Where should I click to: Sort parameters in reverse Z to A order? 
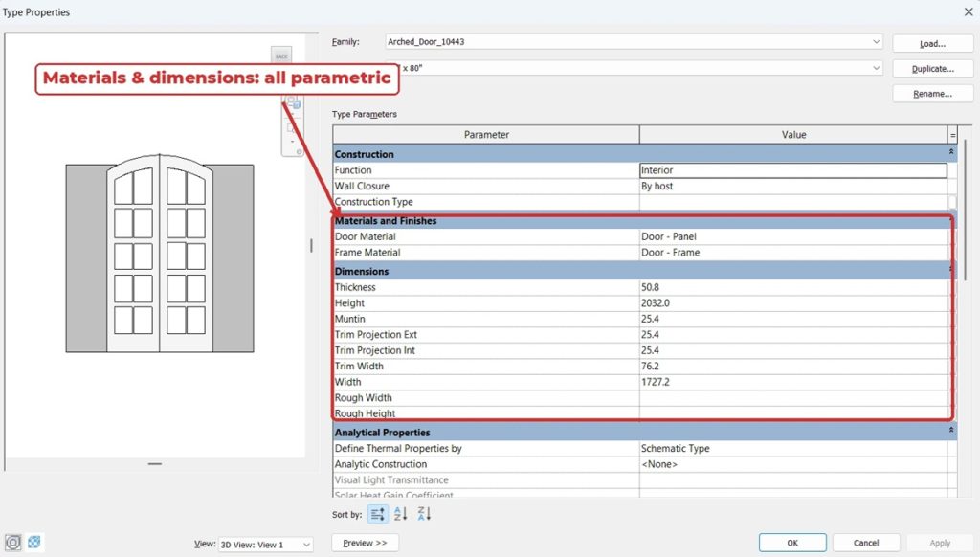coord(424,514)
